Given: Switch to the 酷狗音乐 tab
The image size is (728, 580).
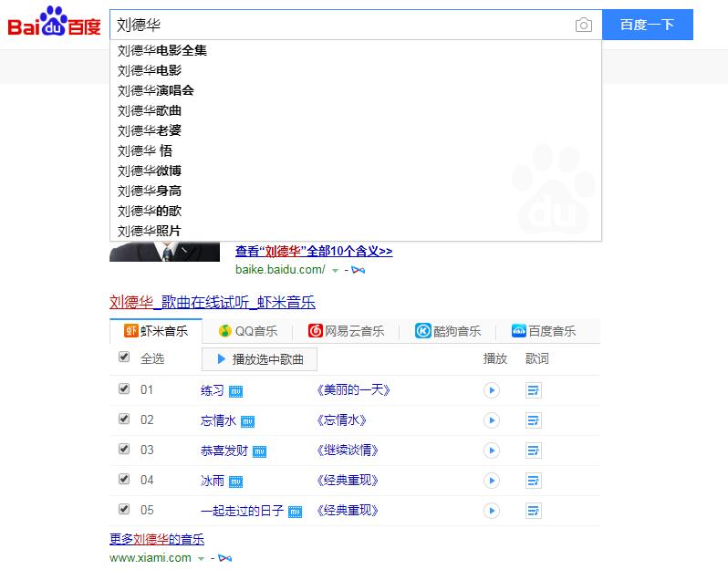Looking at the screenshot, I should (448, 331).
